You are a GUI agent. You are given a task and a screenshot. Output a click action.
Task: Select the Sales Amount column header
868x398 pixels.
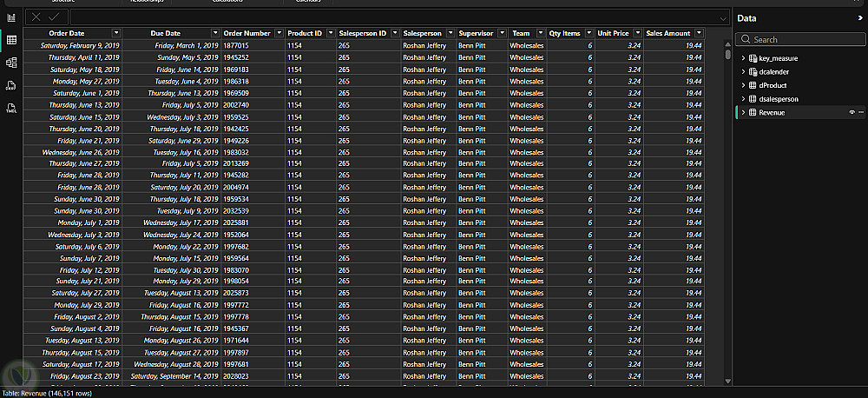pyautogui.click(x=668, y=33)
